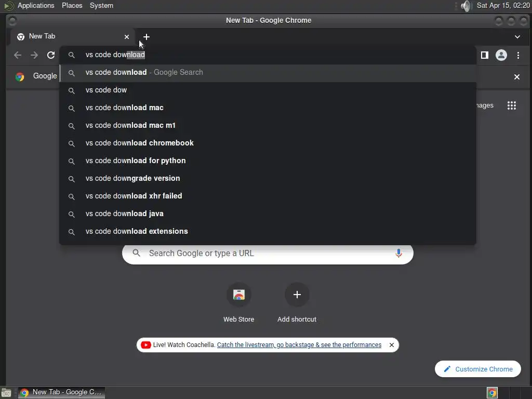Open Chrome three-dot menu

tap(518, 55)
